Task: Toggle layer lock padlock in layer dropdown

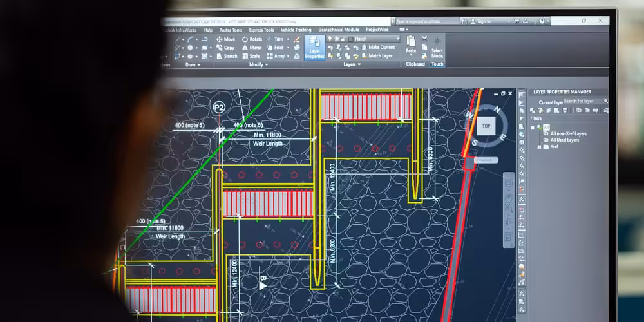Action: pyautogui.click(x=343, y=39)
